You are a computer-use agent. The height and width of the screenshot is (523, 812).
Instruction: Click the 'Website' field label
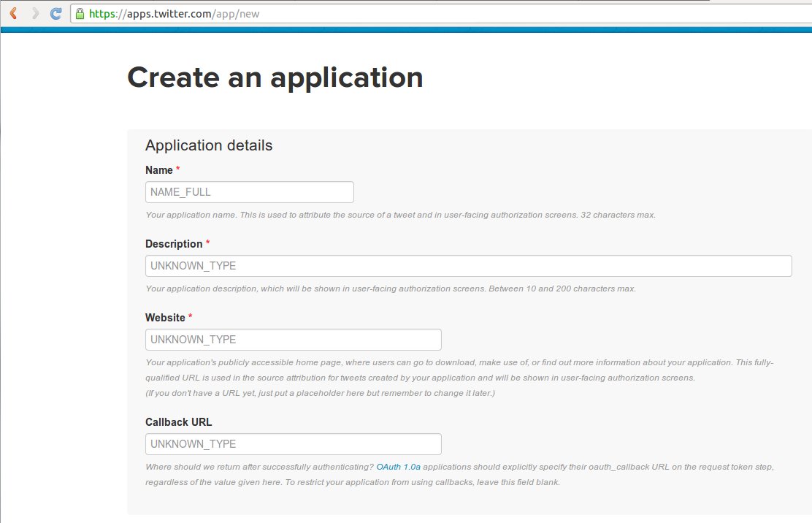point(165,318)
